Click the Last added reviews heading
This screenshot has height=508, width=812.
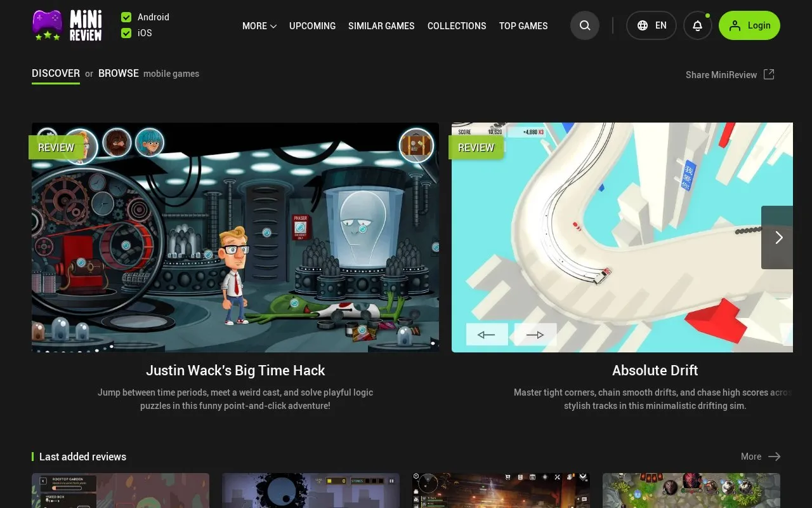[83, 457]
